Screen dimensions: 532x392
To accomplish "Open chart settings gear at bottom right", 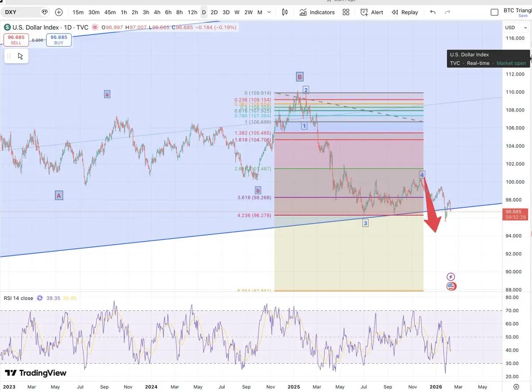I will coord(516,387).
